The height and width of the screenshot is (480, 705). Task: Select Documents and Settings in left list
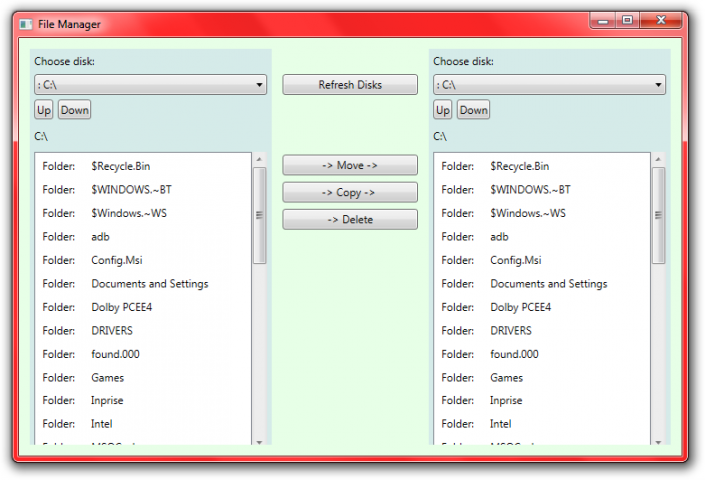143,284
